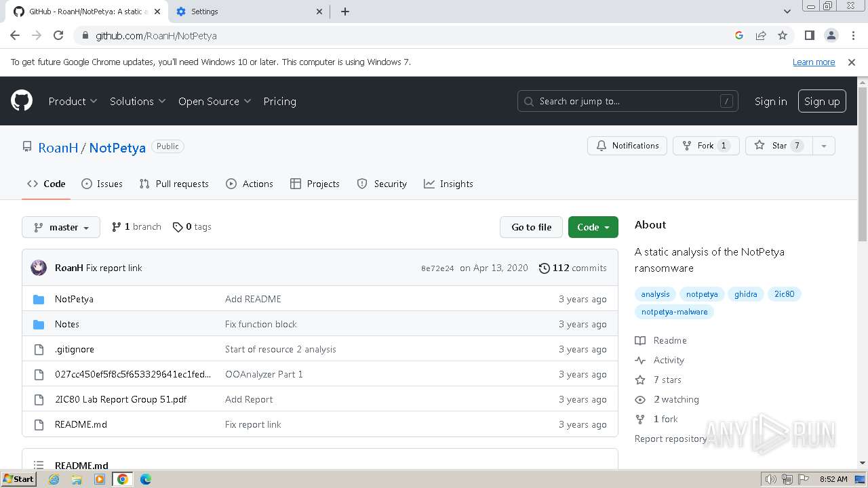The height and width of the screenshot is (488, 868).
Task: Open the RoanH owner link
Action: 58,148
